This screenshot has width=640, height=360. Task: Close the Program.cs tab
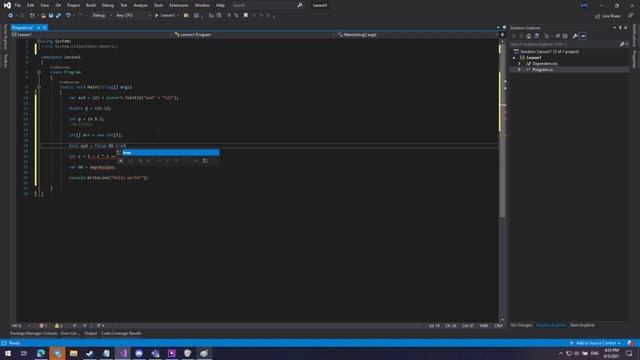coord(44,28)
